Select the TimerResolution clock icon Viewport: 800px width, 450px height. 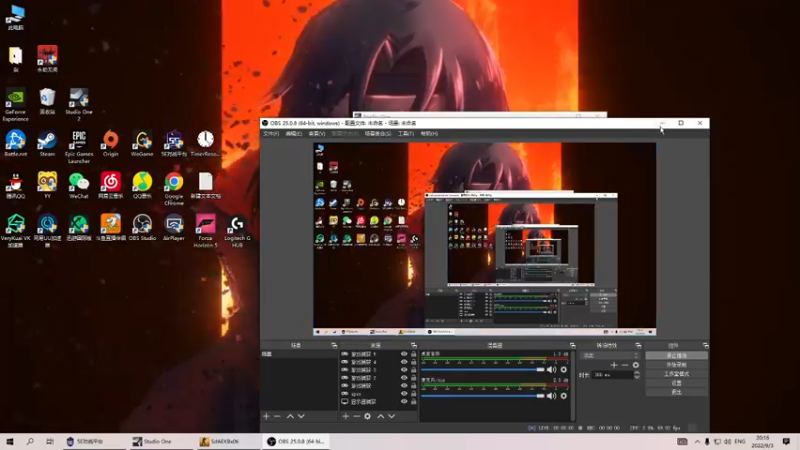205,143
